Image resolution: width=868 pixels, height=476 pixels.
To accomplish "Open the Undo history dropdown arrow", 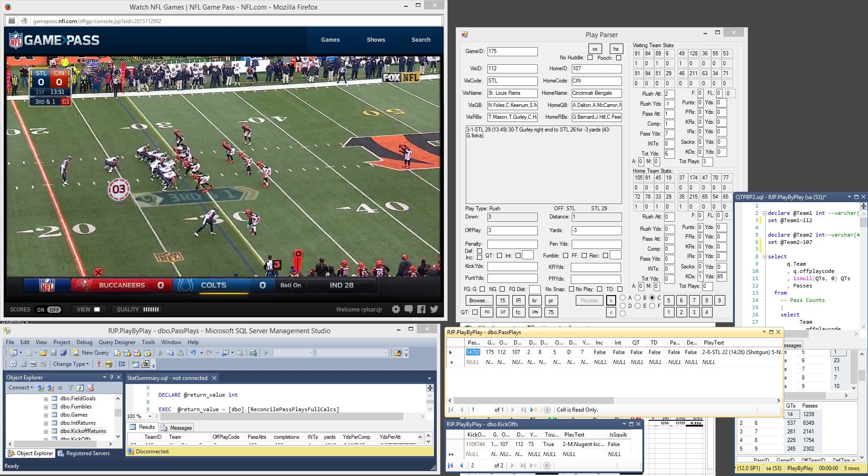I will click(201, 353).
